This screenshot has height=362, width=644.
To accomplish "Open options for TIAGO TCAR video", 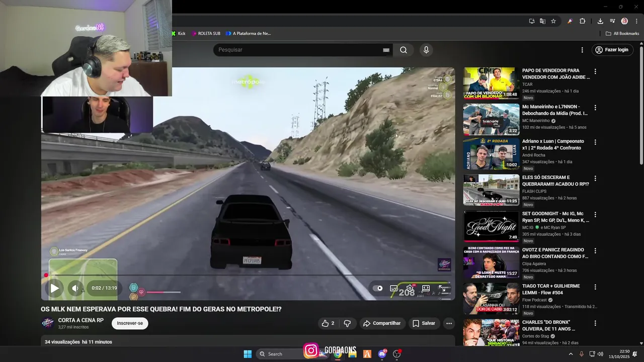I will tap(595, 287).
